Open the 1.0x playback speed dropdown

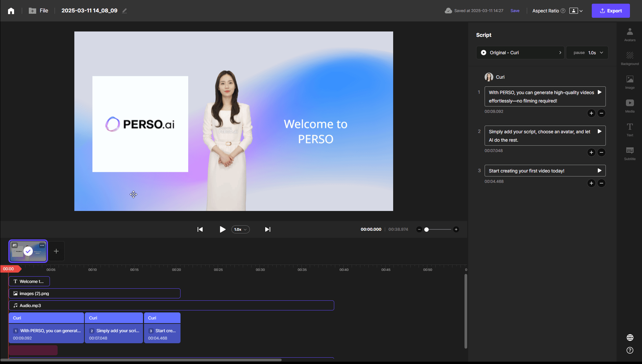click(240, 229)
